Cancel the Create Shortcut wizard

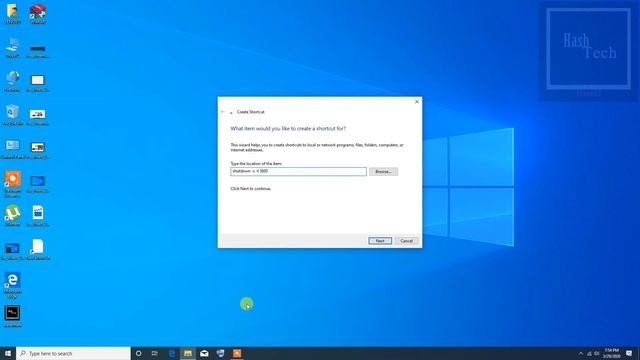[x=406, y=241]
